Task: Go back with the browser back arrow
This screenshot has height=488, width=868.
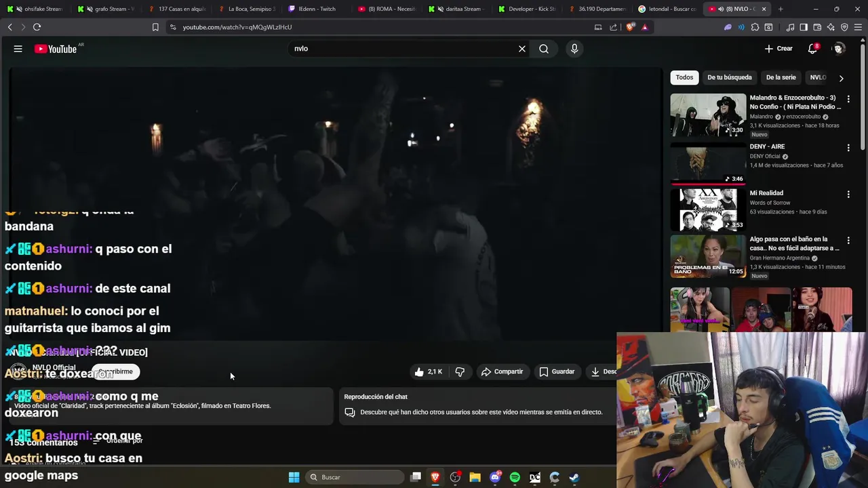Action: [x=10, y=27]
